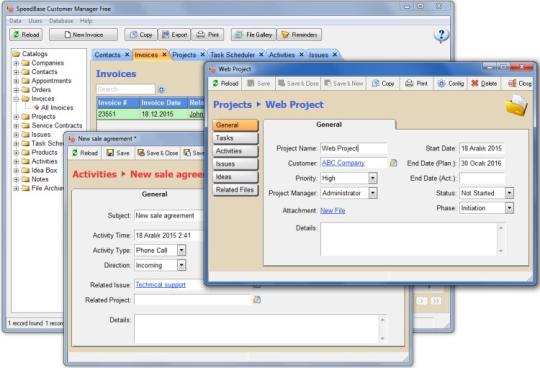Click the Subject field in New sale agreement

pos(169,215)
